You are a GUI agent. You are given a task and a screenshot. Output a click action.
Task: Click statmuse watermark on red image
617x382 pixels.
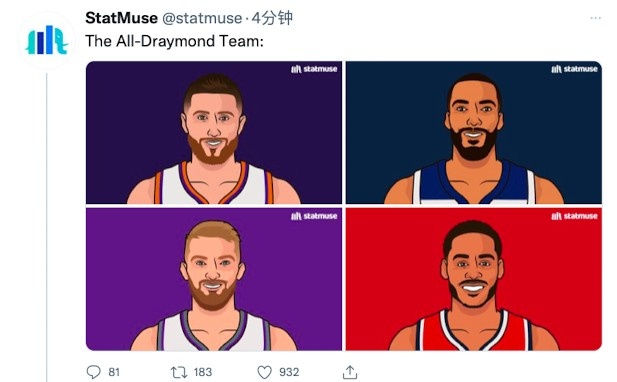[x=574, y=216]
